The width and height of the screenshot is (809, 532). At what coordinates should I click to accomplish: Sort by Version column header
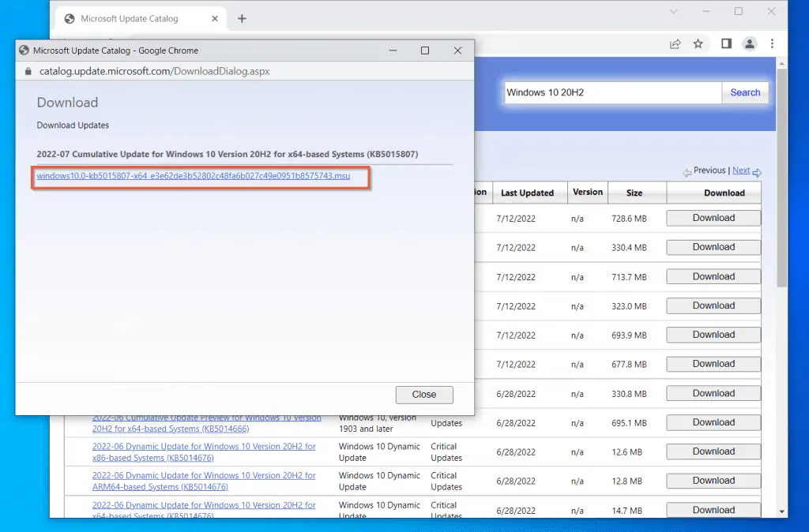588,192
